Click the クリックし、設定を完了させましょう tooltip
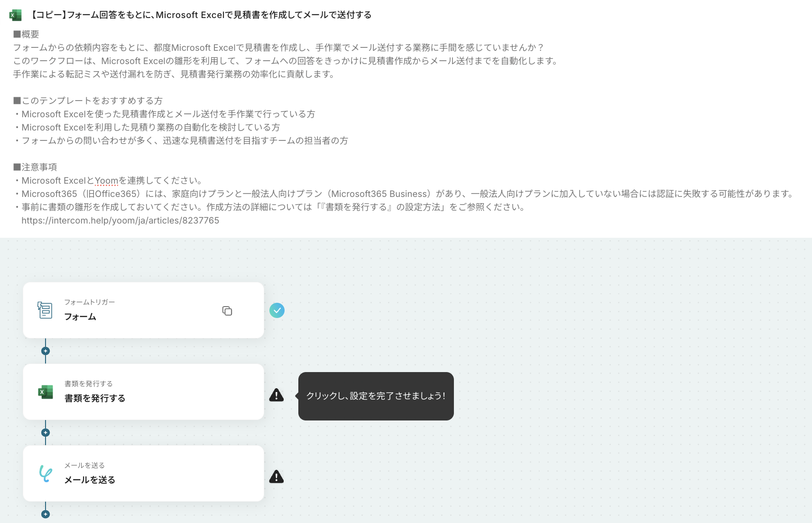Screen dimensions: 812x523 coord(376,396)
